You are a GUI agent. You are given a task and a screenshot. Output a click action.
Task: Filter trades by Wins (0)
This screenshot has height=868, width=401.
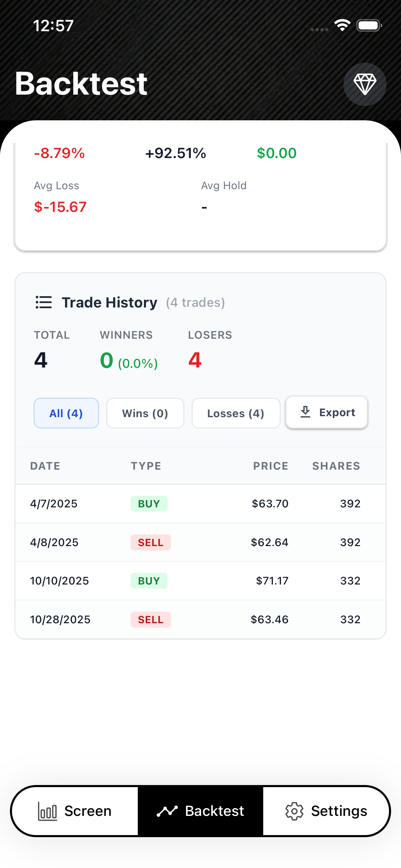[x=145, y=413]
